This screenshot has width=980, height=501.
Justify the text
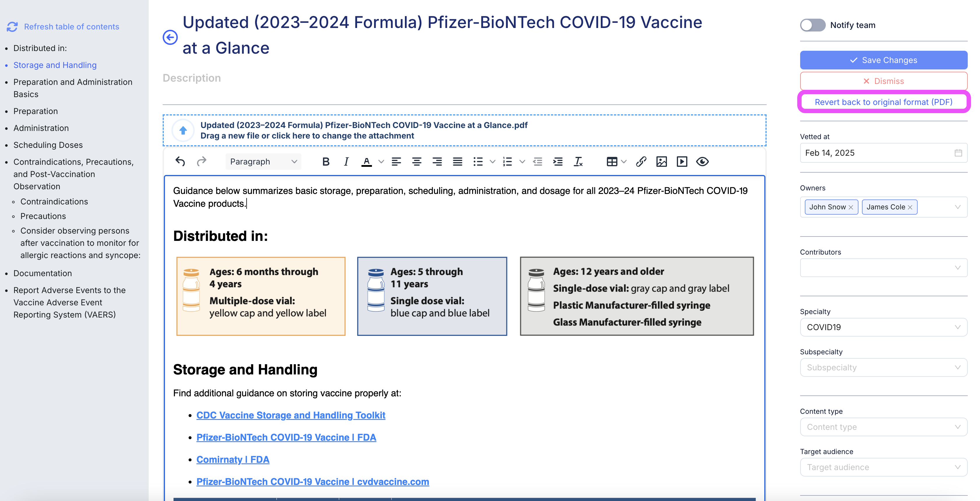457,162
